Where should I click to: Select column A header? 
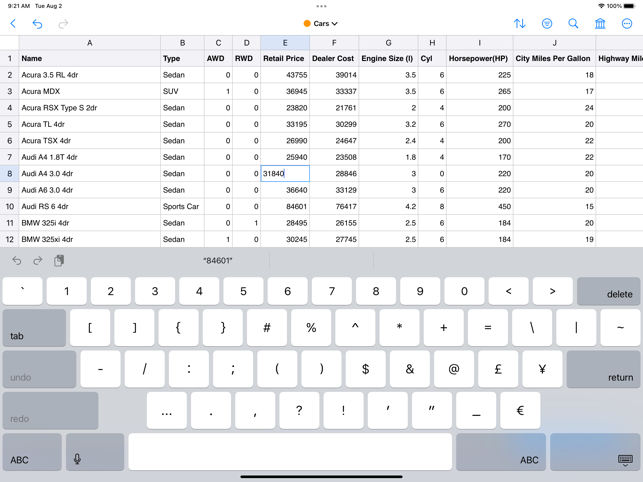tap(89, 43)
